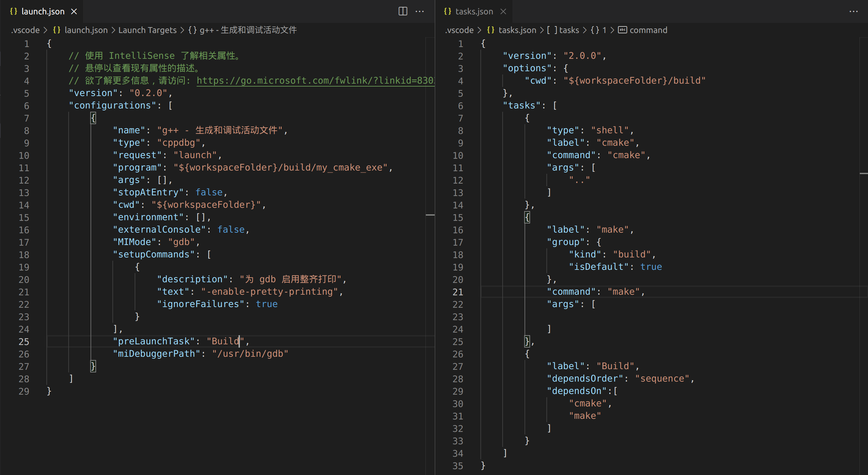Click the "kind": "build" line
Image resolution: width=868 pixels, height=475 pixels.
tap(612, 254)
